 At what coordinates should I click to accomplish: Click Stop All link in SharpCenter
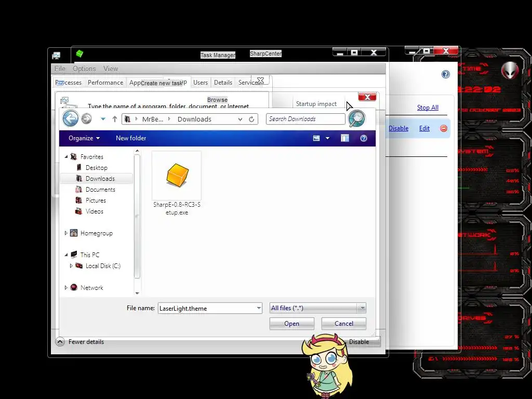pos(428,108)
